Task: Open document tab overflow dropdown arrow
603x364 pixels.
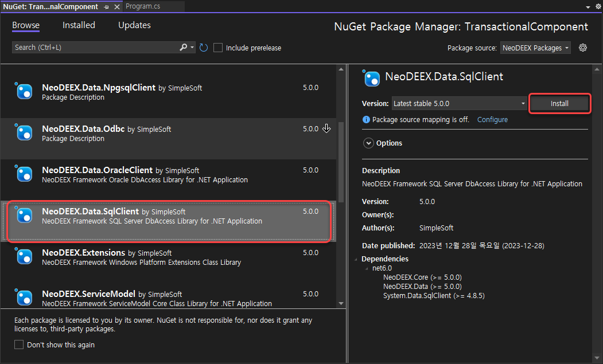Action: pyautogui.click(x=588, y=7)
